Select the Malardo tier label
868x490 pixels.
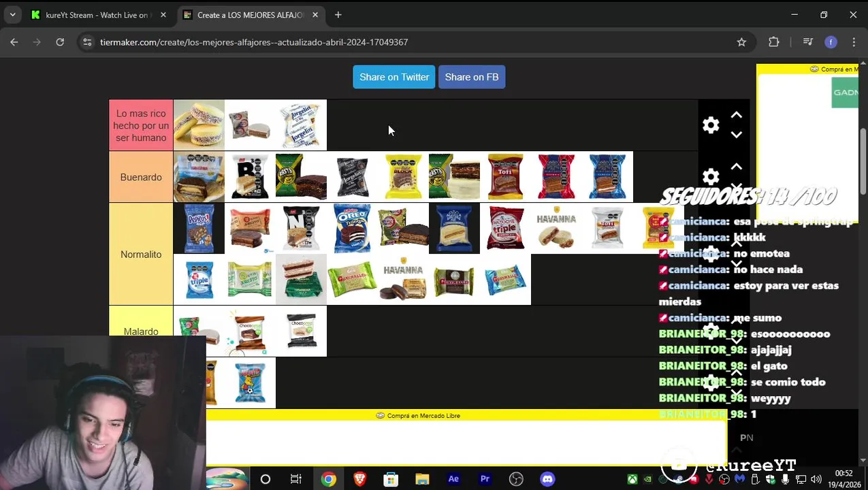(x=141, y=331)
